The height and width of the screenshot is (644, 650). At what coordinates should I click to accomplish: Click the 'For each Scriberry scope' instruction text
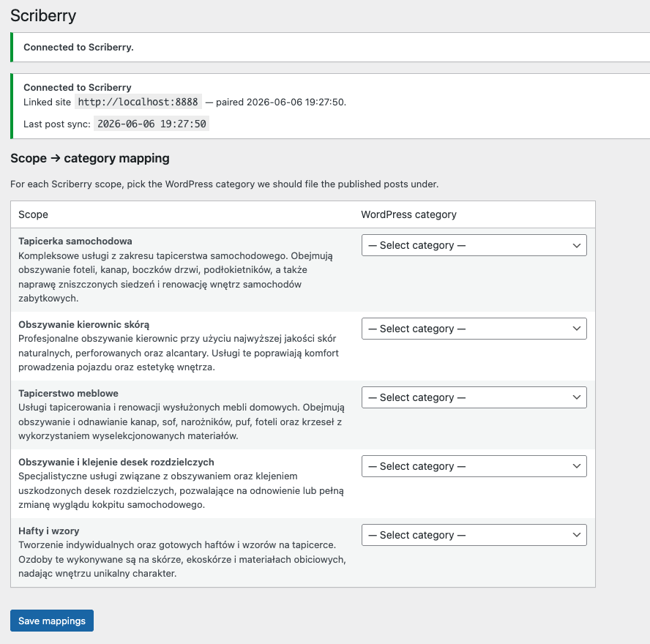coord(224,184)
